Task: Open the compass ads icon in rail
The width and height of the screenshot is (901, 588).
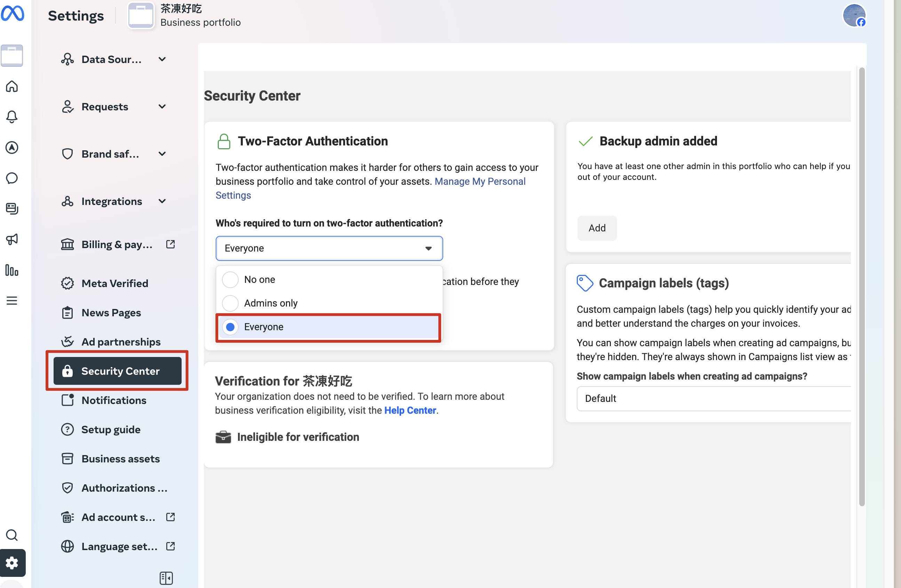Action: point(12,147)
